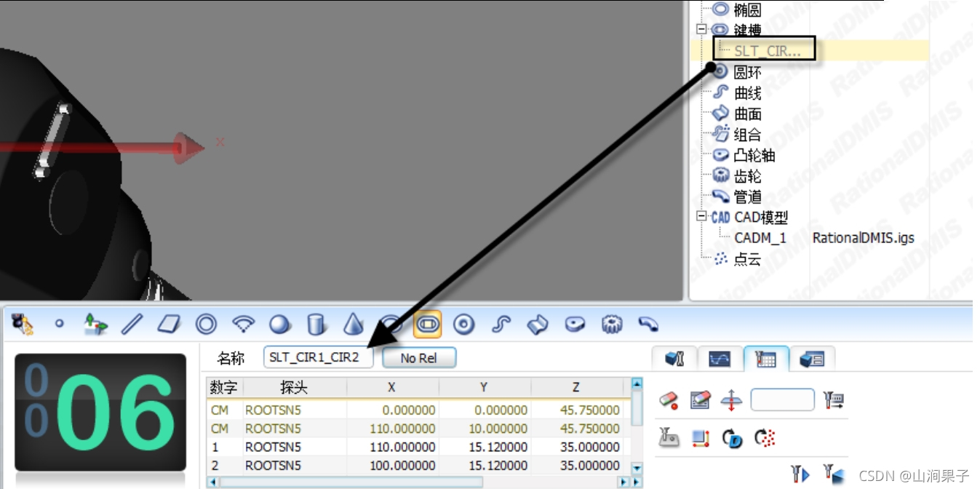Select the highlighted Slot feature tool
Viewport: 980px width, 489px height.
click(428, 325)
